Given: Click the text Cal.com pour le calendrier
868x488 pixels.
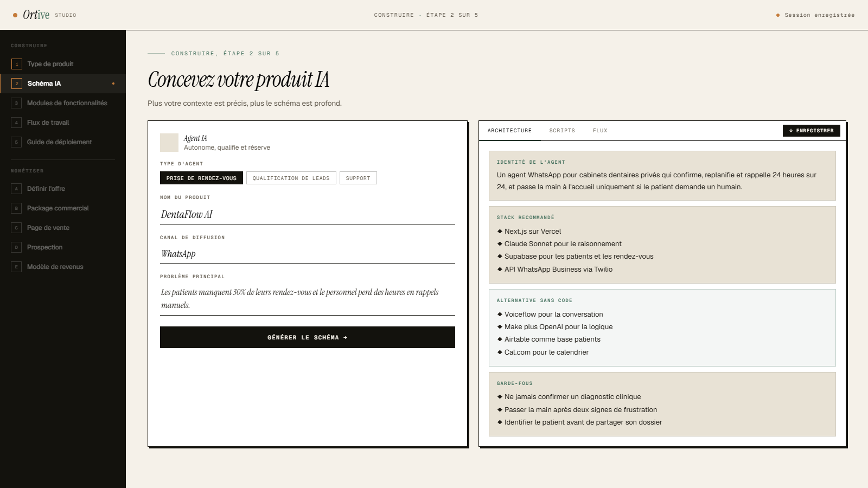Looking at the screenshot, I should [x=546, y=352].
